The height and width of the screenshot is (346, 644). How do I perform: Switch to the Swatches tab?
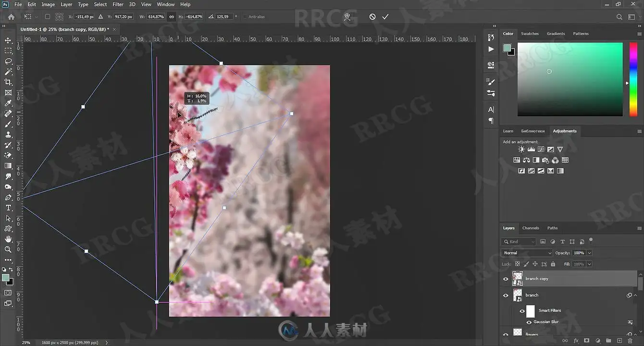click(x=530, y=34)
